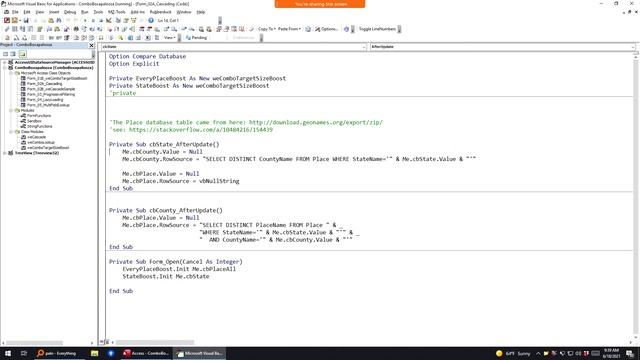The width and height of the screenshot is (640, 360).
Task: Click the Properties Window toolbar icon
Action: pos(126,20)
